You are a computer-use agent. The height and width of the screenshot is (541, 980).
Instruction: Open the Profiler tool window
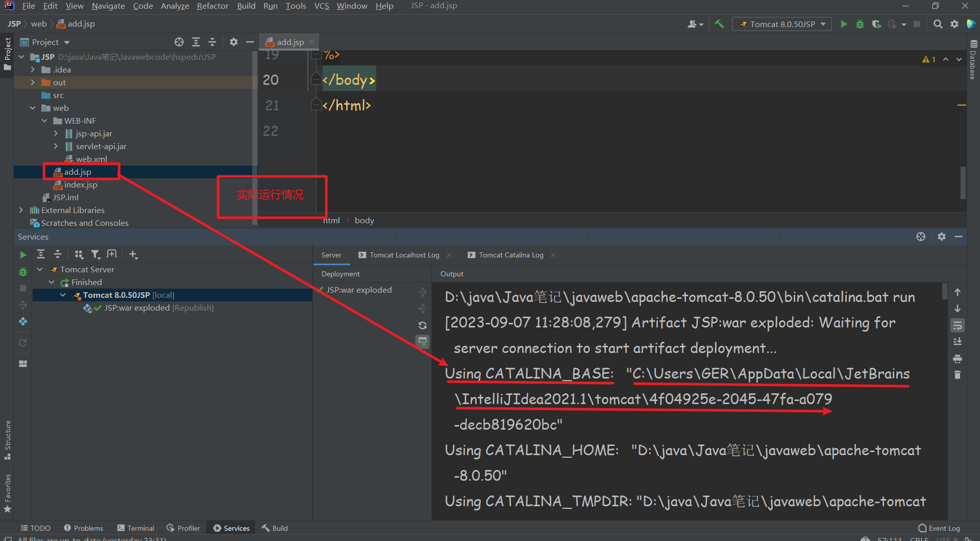[184, 528]
